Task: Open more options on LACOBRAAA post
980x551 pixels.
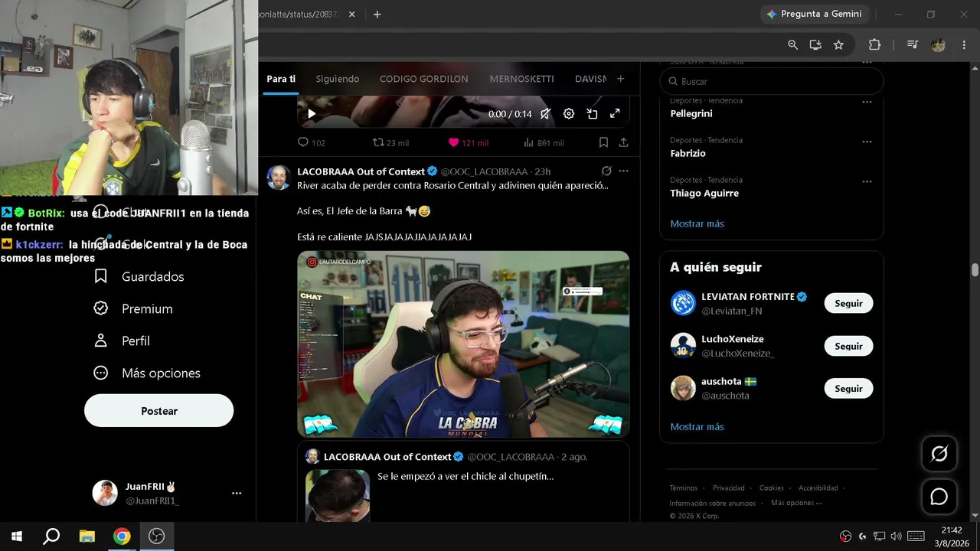Action: click(x=623, y=171)
